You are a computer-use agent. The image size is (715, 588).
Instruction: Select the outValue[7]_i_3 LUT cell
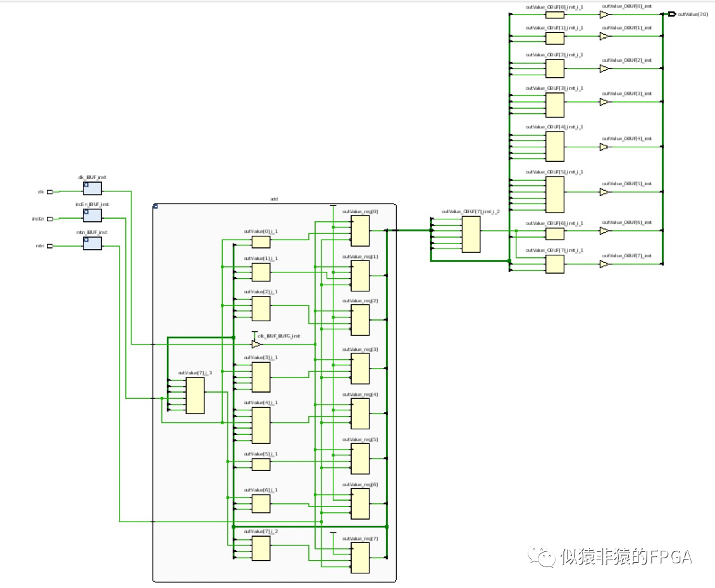coord(194,395)
